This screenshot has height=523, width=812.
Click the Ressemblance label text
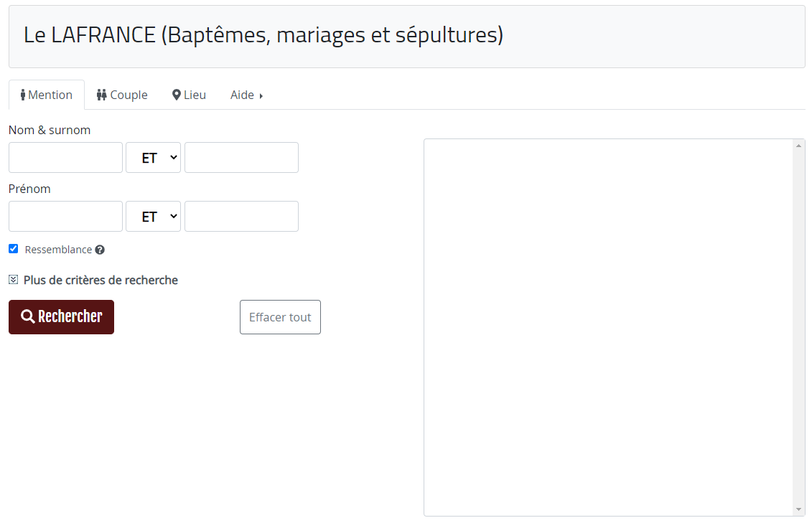[59, 250]
